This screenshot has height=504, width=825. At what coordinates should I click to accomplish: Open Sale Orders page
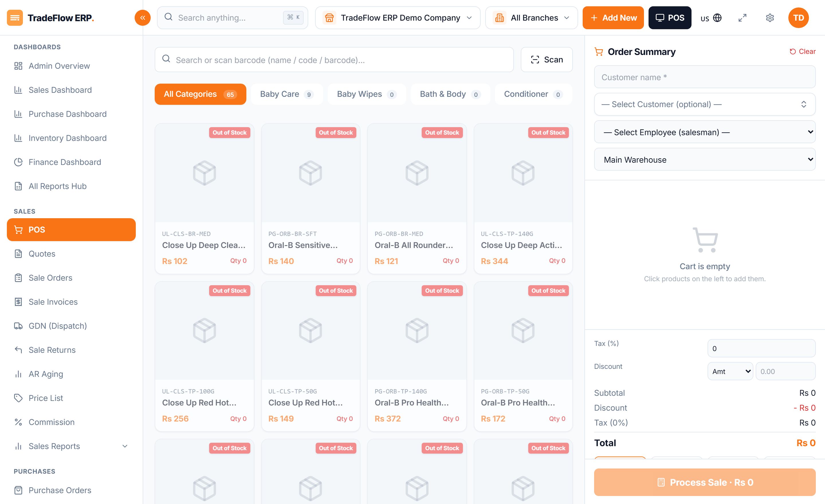pos(71,278)
